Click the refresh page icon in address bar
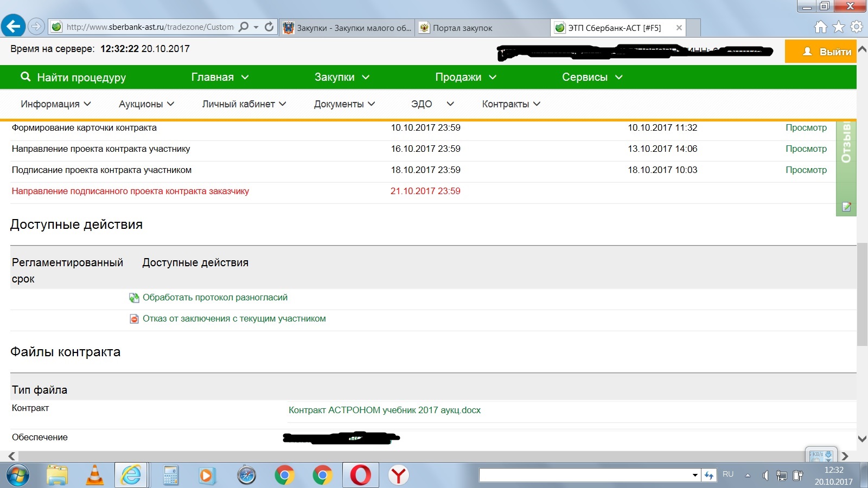The height and width of the screenshot is (488, 868). pos(269,27)
